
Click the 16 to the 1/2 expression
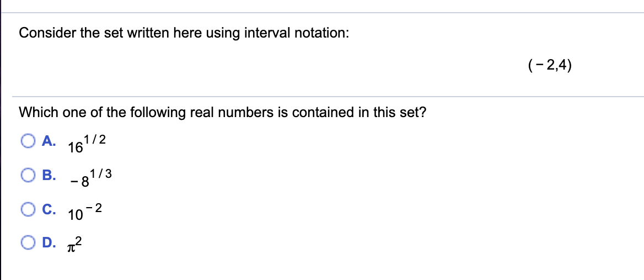tap(88, 144)
